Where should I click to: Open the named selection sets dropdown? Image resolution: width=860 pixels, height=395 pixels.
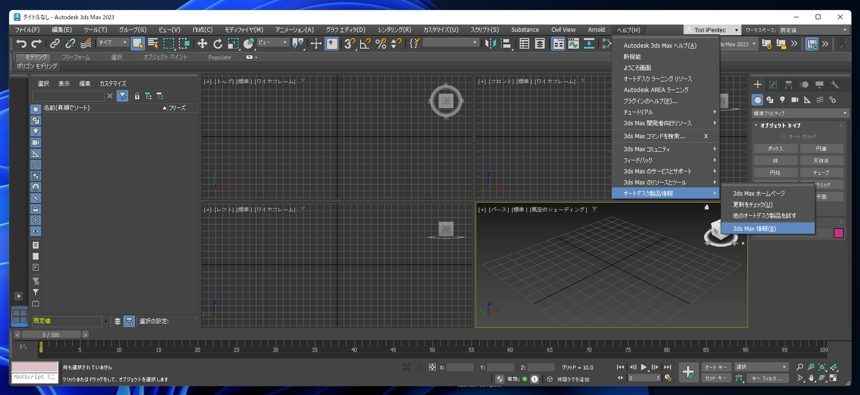point(451,43)
